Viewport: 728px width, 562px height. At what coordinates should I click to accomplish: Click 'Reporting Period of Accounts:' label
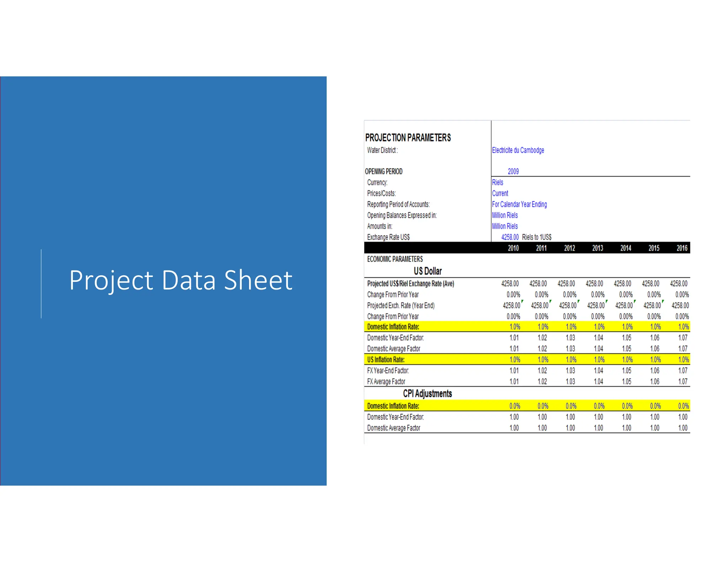398,205
